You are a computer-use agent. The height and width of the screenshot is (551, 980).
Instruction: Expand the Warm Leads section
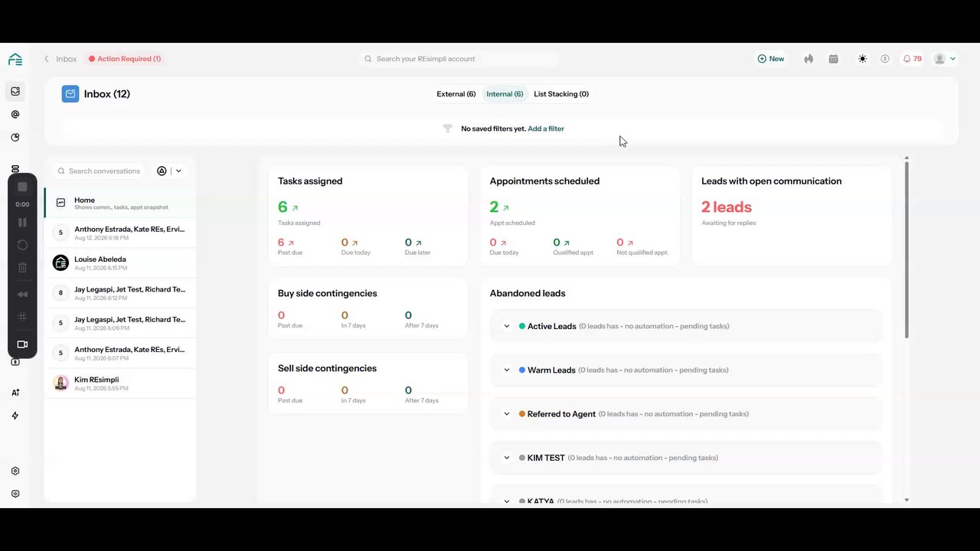click(x=507, y=370)
